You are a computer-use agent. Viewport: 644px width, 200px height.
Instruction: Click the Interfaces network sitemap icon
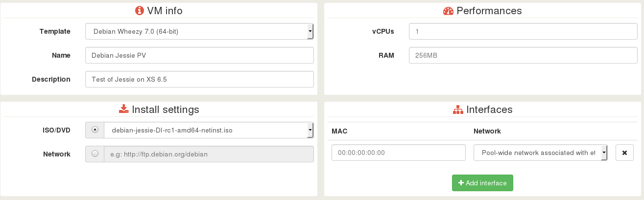click(x=458, y=110)
